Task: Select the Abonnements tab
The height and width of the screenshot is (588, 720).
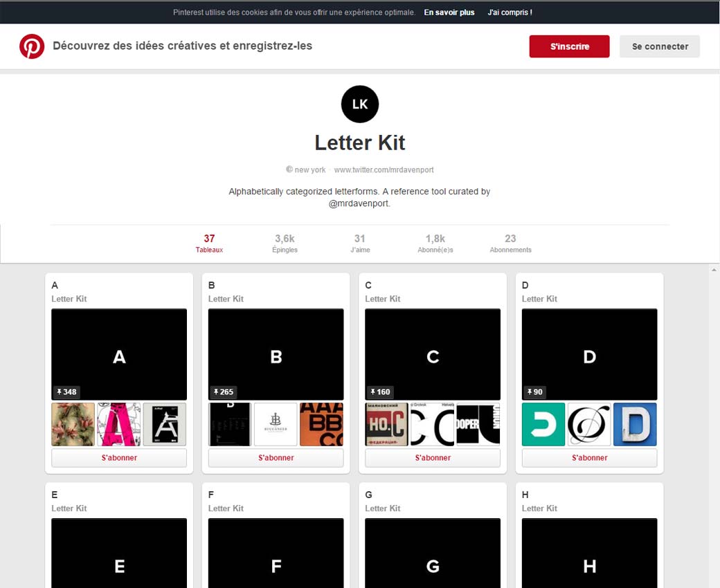Action: click(510, 243)
